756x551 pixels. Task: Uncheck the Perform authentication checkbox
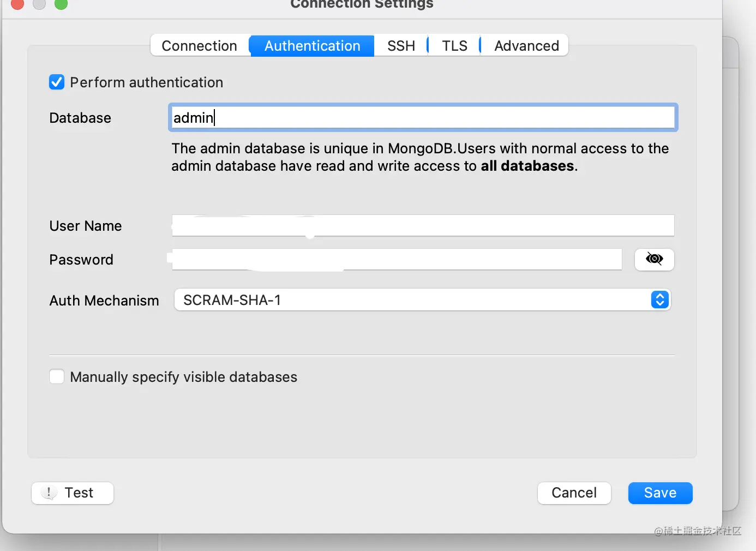[57, 82]
